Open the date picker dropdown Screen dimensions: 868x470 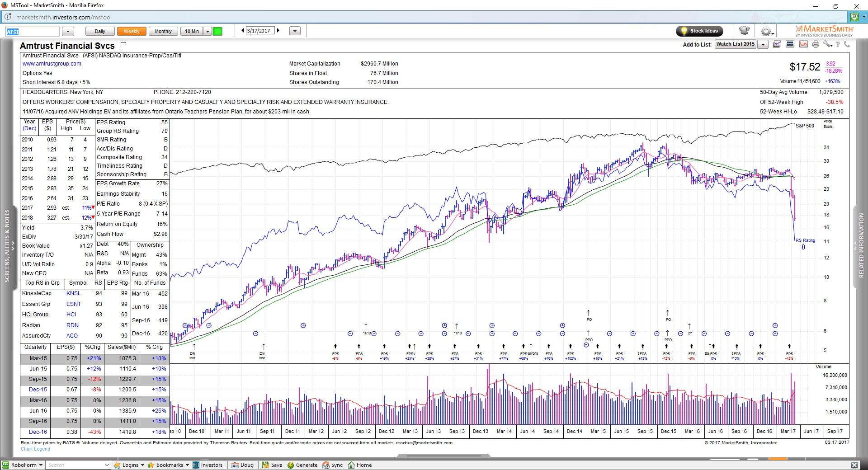295,31
